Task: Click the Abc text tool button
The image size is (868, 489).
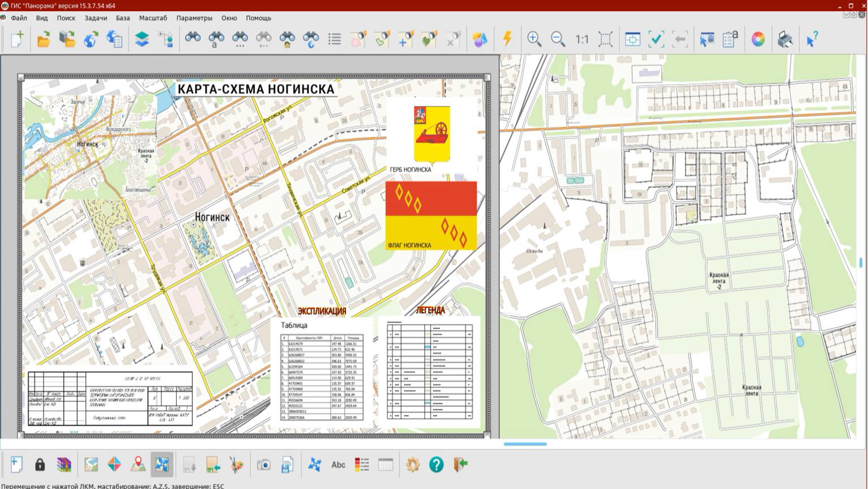Action: coord(338,465)
